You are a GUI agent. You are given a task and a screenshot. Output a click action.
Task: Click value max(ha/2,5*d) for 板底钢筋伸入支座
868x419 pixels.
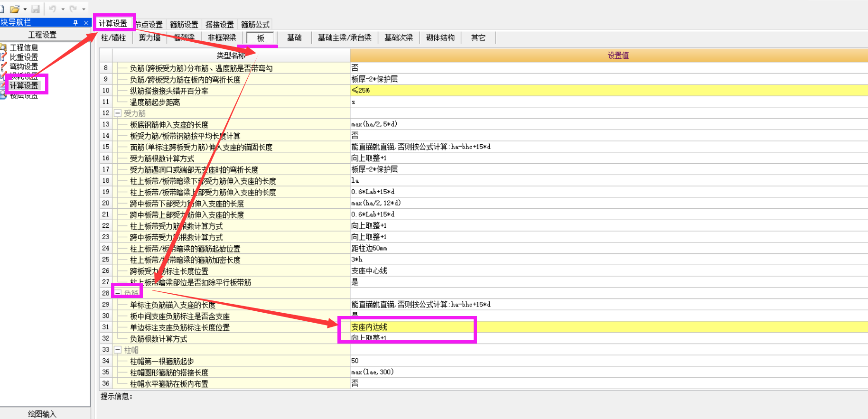click(609, 124)
